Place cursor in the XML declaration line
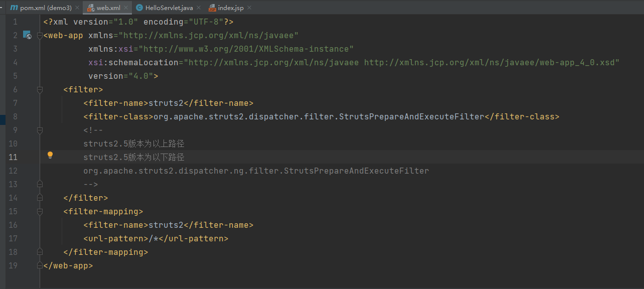The width and height of the screenshot is (644, 289). pyautogui.click(x=138, y=22)
